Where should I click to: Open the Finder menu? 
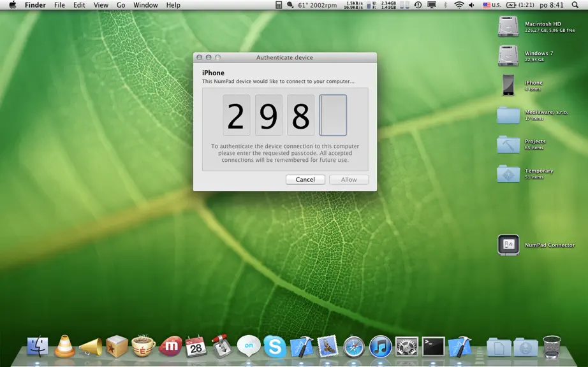tap(35, 5)
